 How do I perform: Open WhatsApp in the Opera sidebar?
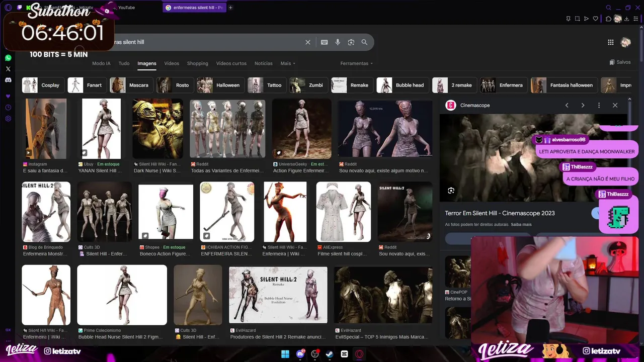[8, 58]
